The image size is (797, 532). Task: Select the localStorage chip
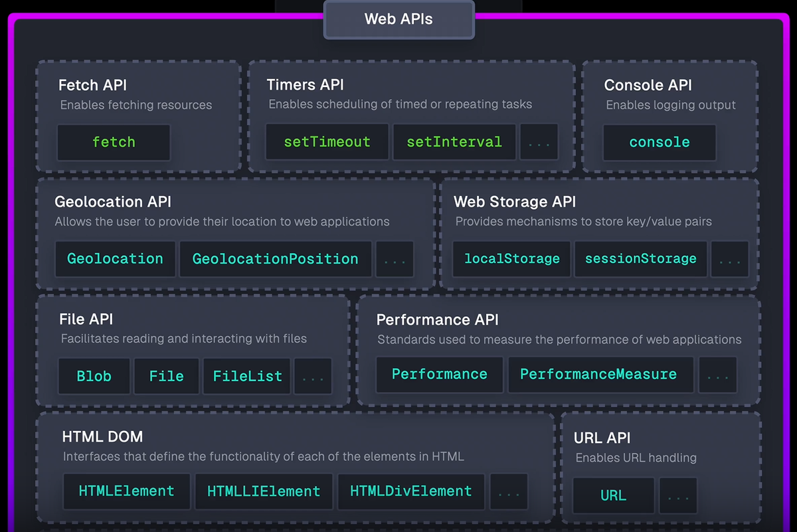(x=511, y=259)
